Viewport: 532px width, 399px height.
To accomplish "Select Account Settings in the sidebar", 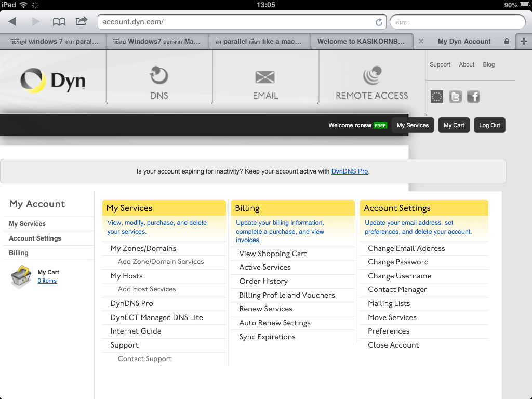I will [x=35, y=238].
